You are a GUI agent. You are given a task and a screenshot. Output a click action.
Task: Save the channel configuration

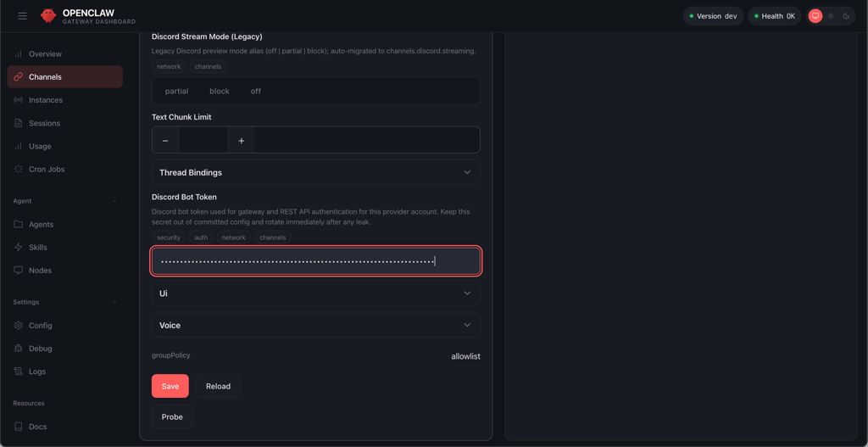170,386
